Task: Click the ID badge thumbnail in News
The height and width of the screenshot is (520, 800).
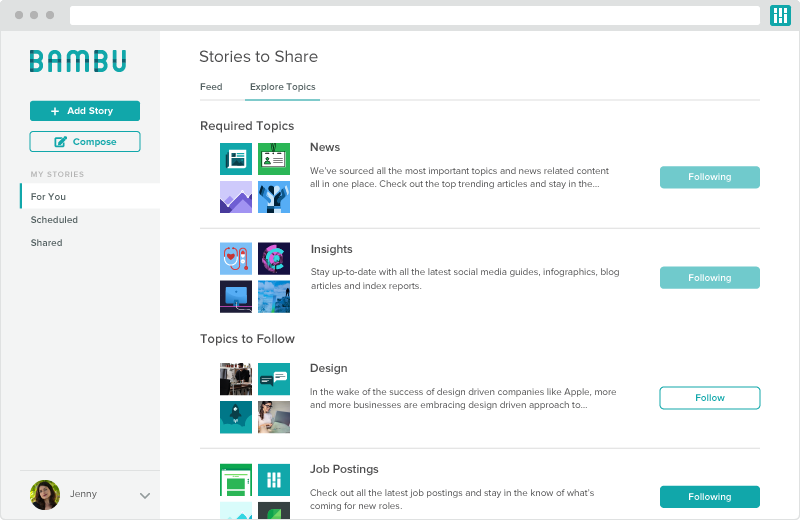Action: tap(274, 159)
